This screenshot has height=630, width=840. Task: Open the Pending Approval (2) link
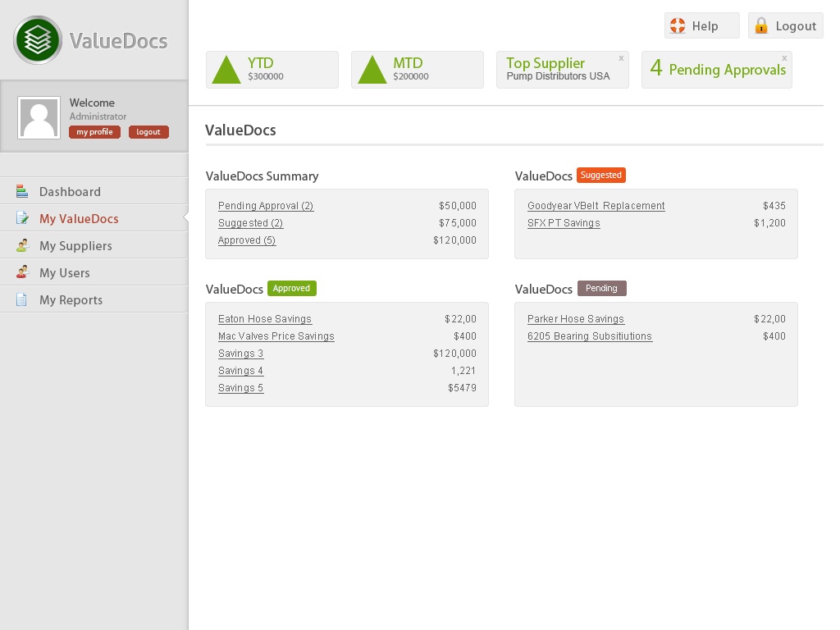[x=266, y=206]
